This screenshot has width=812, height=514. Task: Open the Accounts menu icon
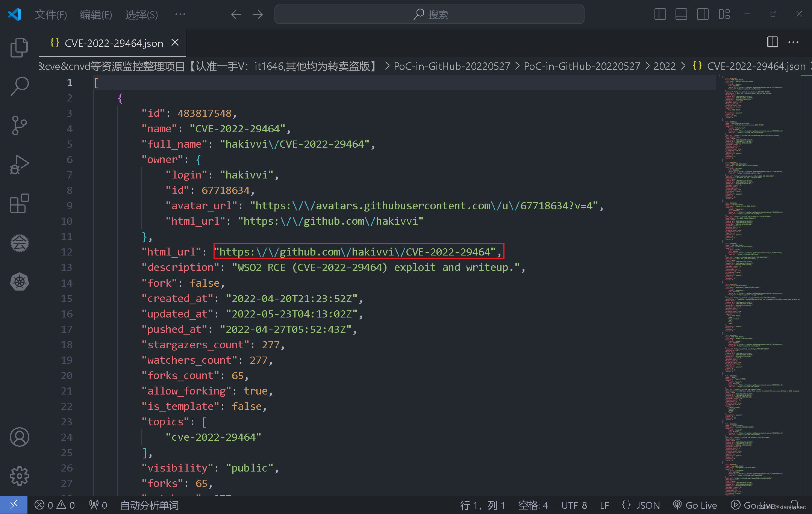pyautogui.click(x=19, y=437)
